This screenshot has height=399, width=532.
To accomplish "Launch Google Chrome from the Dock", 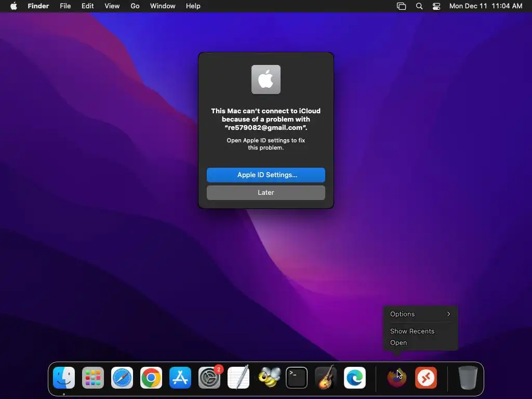I will (151, 378).
